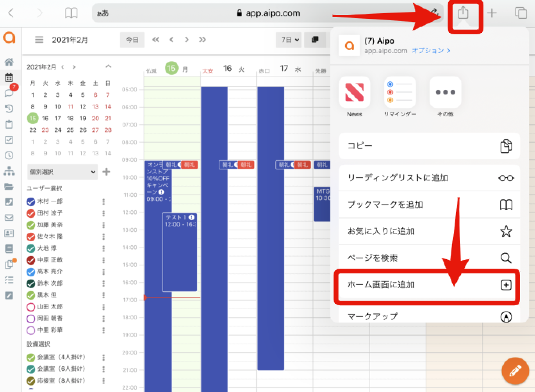Click the overlapping squares icon beside 7日

315,39
